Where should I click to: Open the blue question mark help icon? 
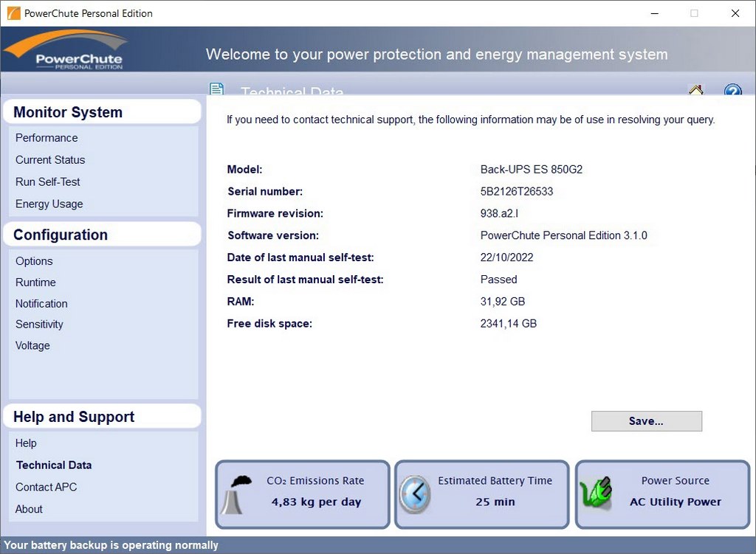pos(732,89)
